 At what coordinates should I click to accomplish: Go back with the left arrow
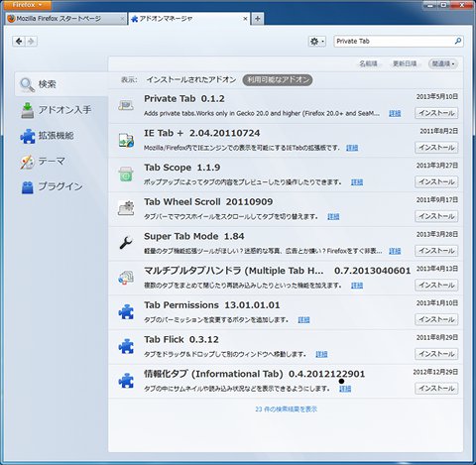(19, 42)
